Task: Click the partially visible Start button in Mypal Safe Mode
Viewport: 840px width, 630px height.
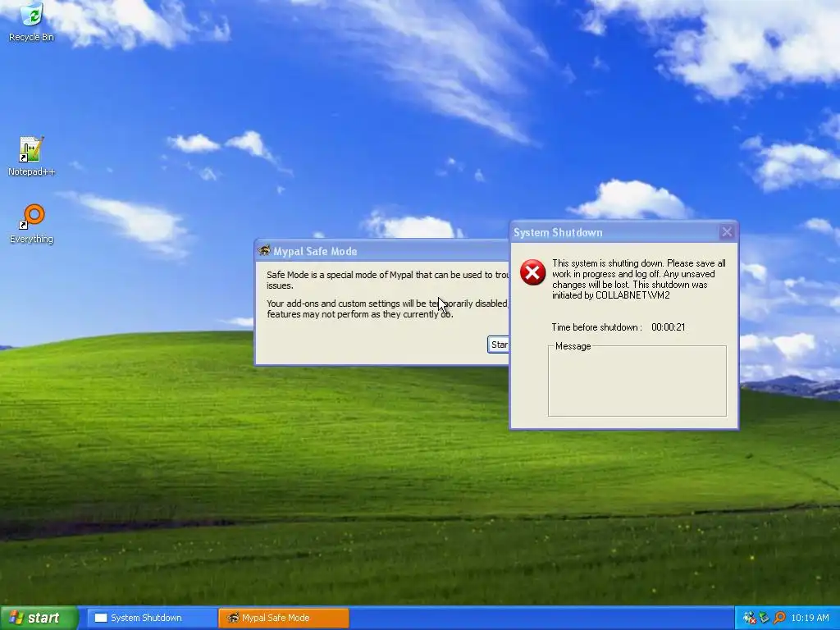Action: tap(498, 345)
